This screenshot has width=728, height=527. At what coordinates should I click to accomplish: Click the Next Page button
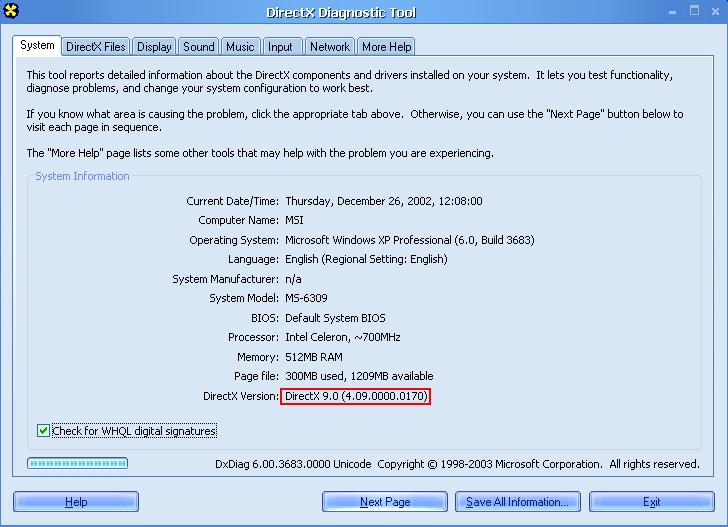pyautogui.click(x=385, y=502)
